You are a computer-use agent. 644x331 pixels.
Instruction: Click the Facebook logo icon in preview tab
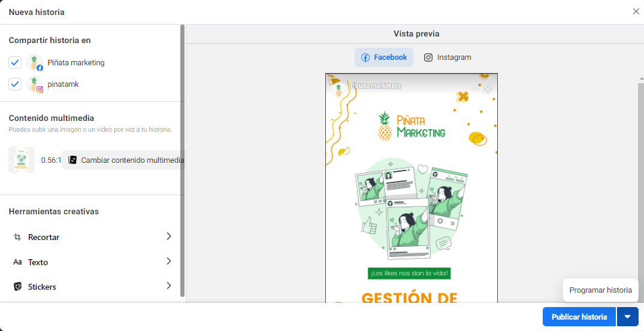(x=365, y=57)
